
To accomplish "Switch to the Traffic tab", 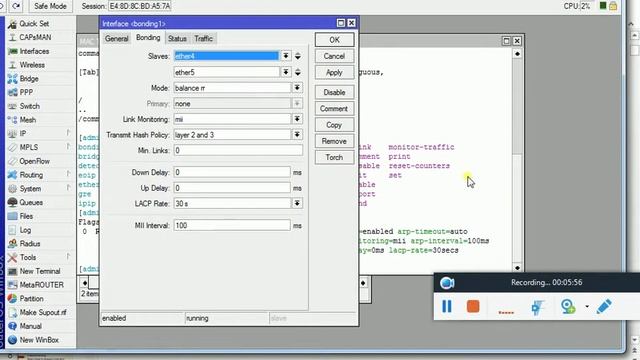I will tap(203, 38).
